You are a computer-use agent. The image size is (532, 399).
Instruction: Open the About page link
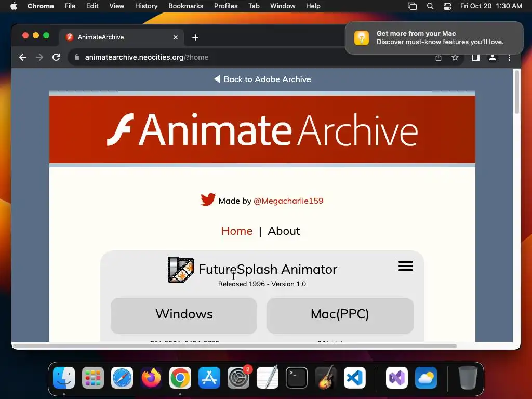tap(284, 231)
